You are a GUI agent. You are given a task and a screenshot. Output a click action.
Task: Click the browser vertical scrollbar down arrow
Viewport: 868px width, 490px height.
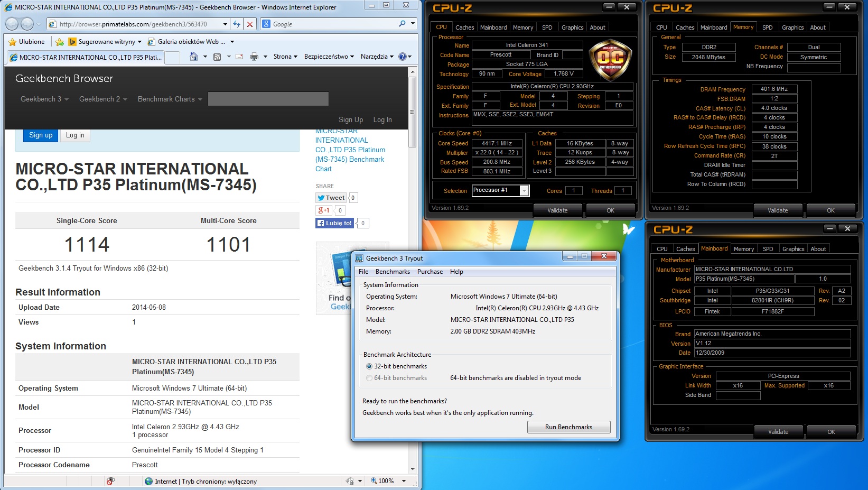(413, 469)
